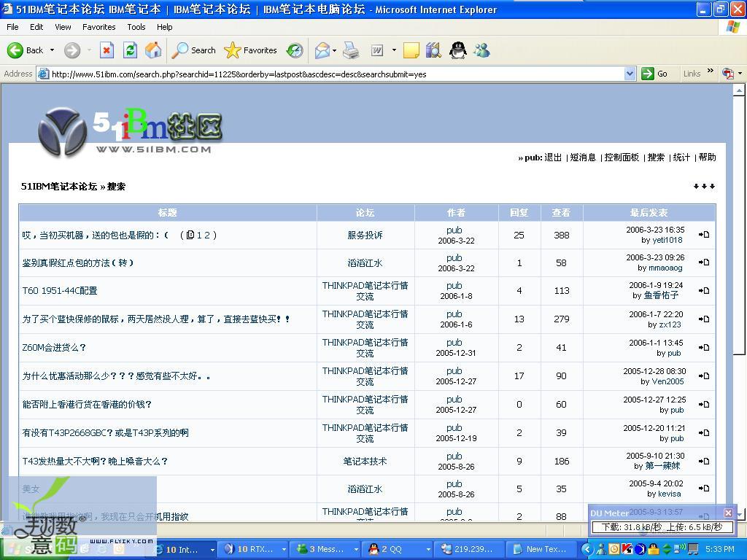Viewport: 747px width, 560px height.
Task: Open the dropdown beside the PDF icon
Action: [740, 74]
